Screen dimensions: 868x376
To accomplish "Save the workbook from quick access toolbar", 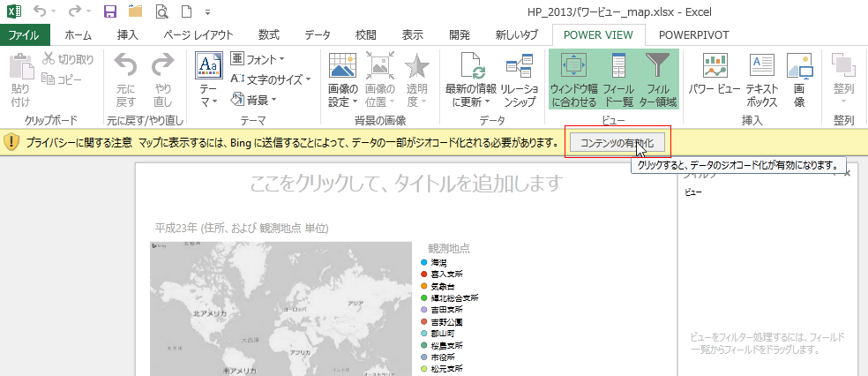I will [110, 11].
